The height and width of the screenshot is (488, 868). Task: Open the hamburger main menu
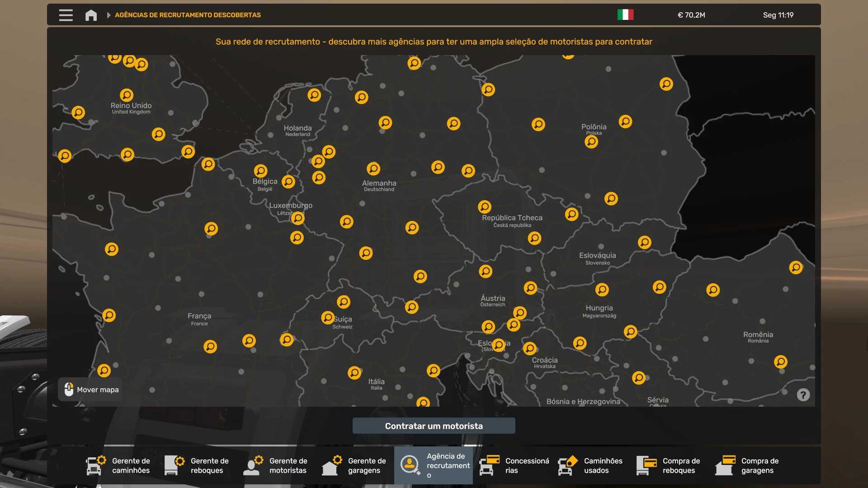[66, 15]
